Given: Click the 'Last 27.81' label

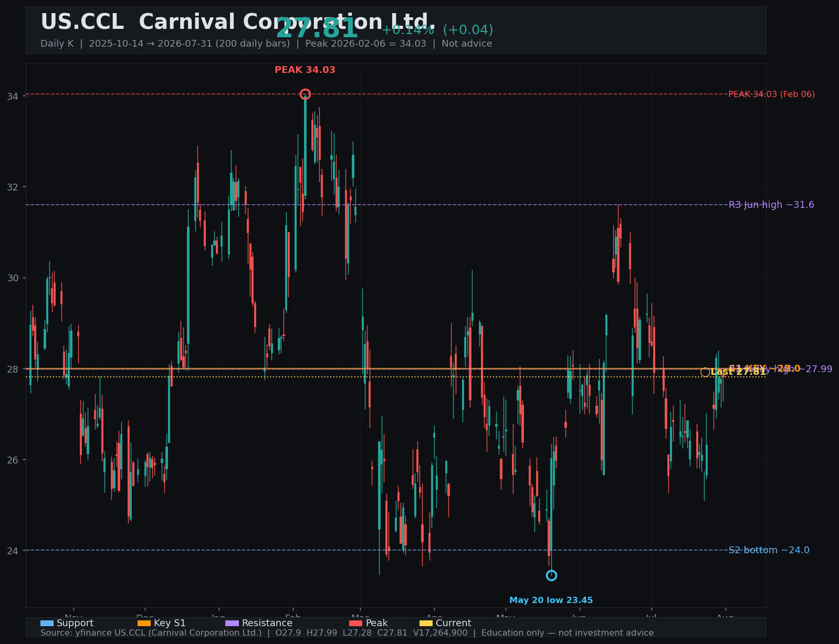Looking at the screenshot, I should coord(738,372).
